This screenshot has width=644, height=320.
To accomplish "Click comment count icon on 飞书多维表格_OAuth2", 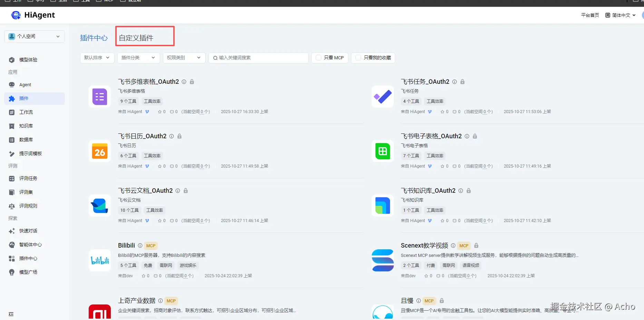I will pos(172,112).
